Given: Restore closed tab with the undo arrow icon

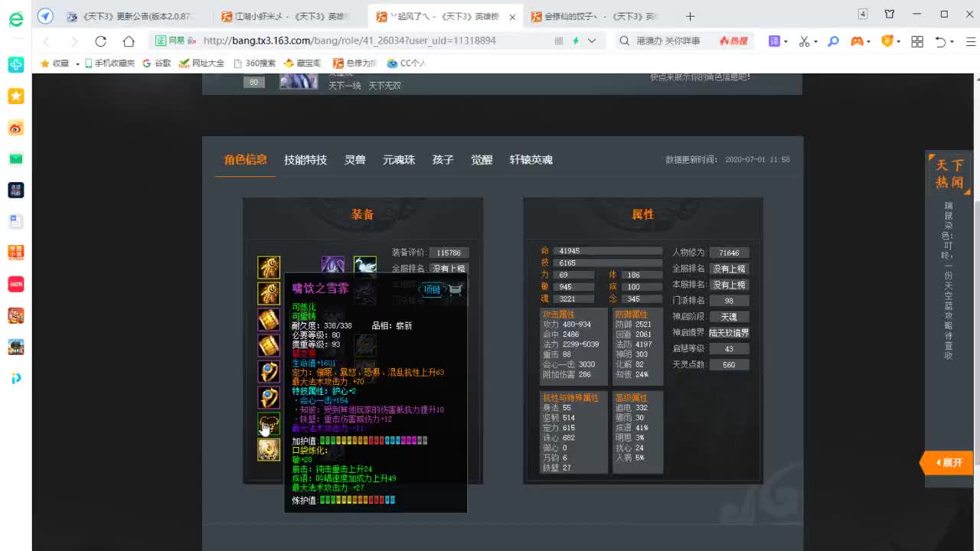Looking at the screenshot, I should pos(941,42).
